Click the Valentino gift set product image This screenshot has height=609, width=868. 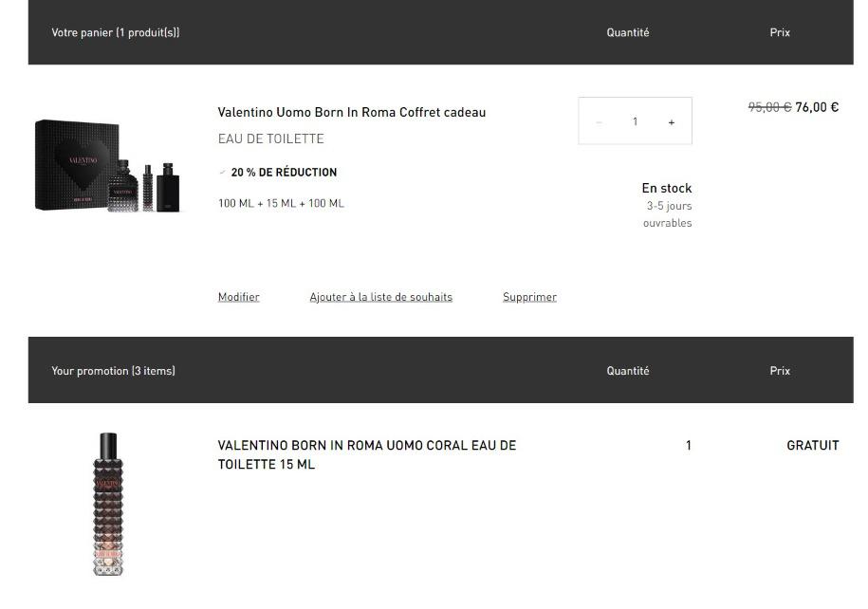pyautogui.click(x=107, y=165)
